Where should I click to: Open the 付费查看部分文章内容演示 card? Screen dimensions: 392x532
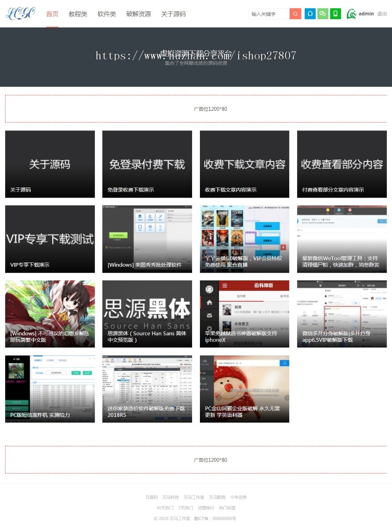[342, 164]
